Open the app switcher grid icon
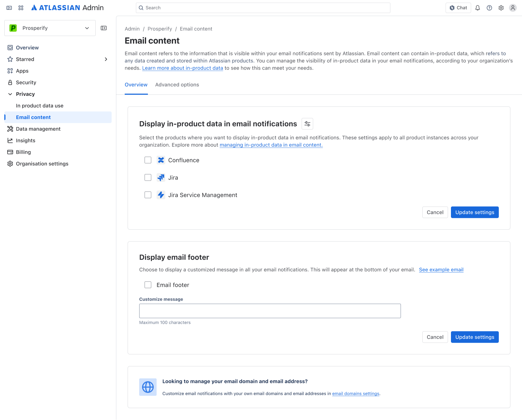522x420 pixels. (21, 8)
